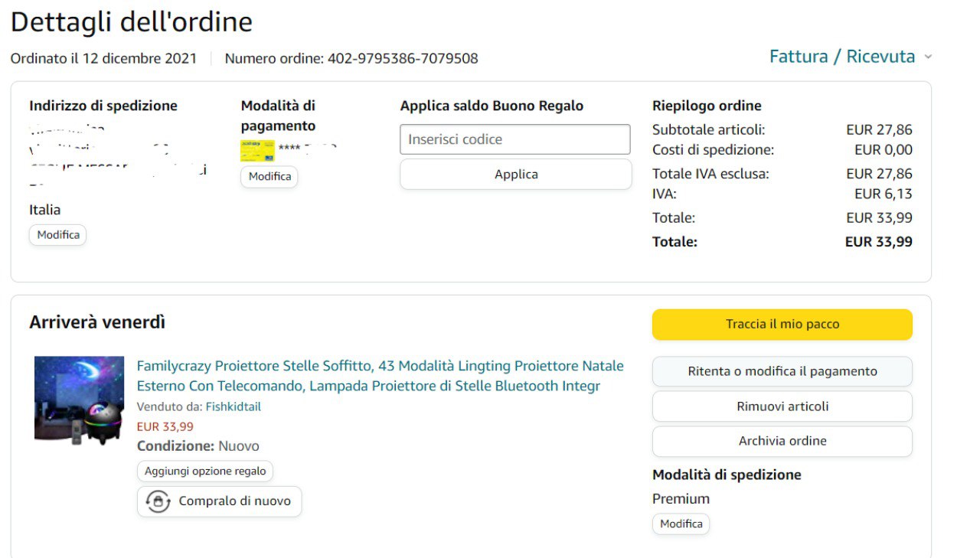The height and width of the screenshot is (558, 980).
Task: Click Aggiungi opzione regalo button
Action: point(205,472)
